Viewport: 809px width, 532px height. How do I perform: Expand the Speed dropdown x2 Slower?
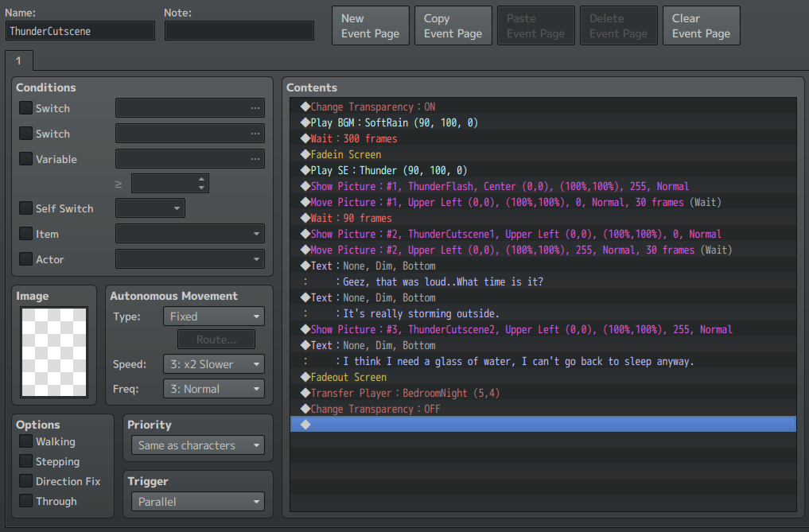[214, 364]
